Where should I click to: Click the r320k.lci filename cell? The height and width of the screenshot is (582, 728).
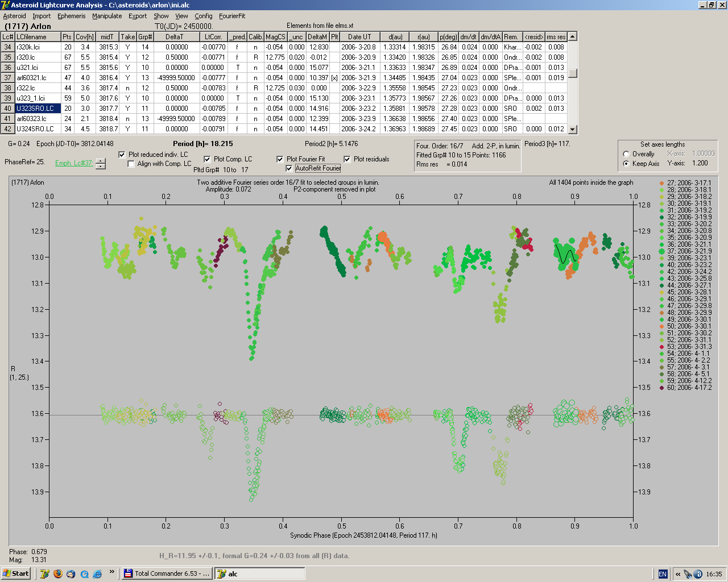pos(38,47)
